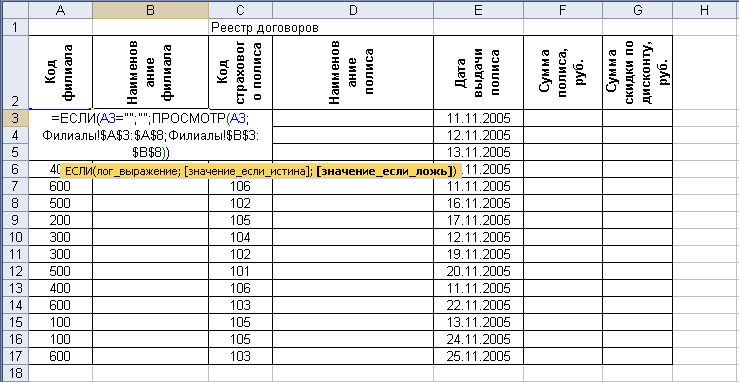Select cell C16 containing 105
The image size is (739, 382).
(240, 339)
